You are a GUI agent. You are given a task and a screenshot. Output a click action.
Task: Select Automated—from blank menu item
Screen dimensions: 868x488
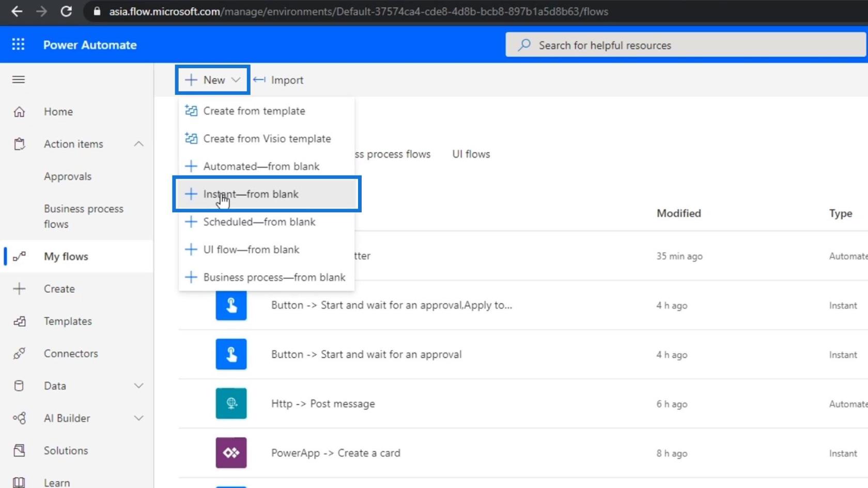click(x=267, y=166)
